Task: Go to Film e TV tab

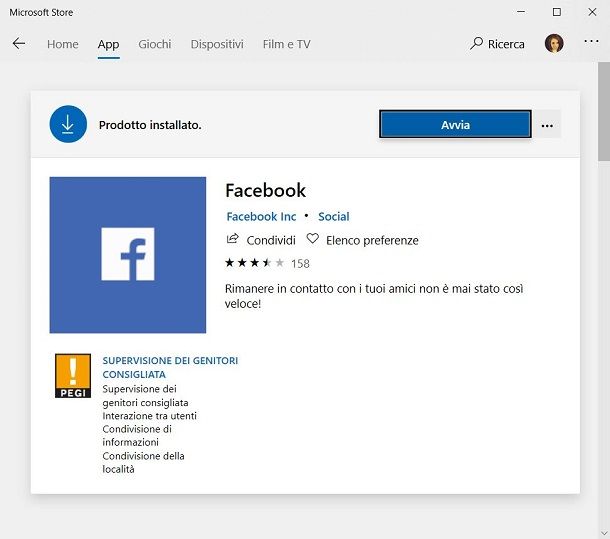Action: (287, 44)
